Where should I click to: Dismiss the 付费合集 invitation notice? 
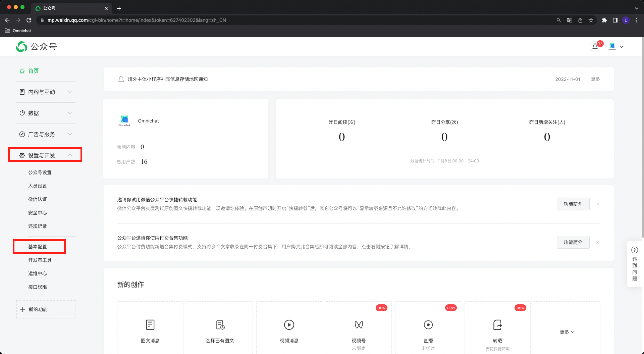pyautogui.click(x=597, y=242)
